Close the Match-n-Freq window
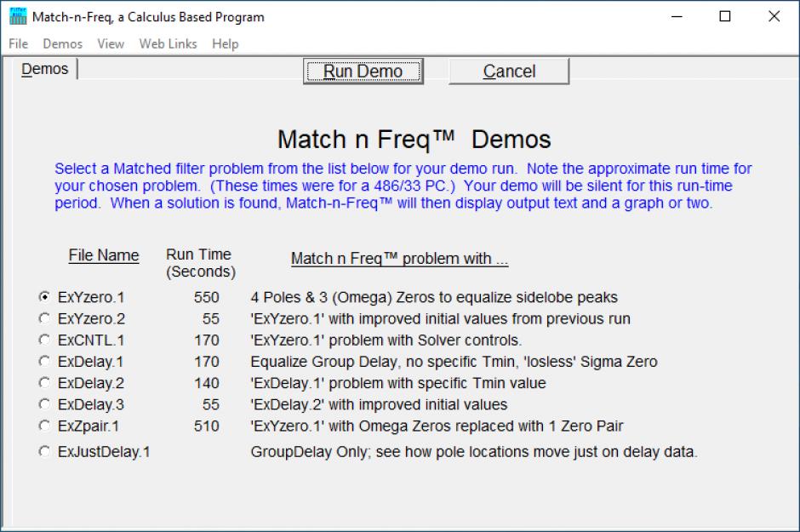 (x=774, y=17)
